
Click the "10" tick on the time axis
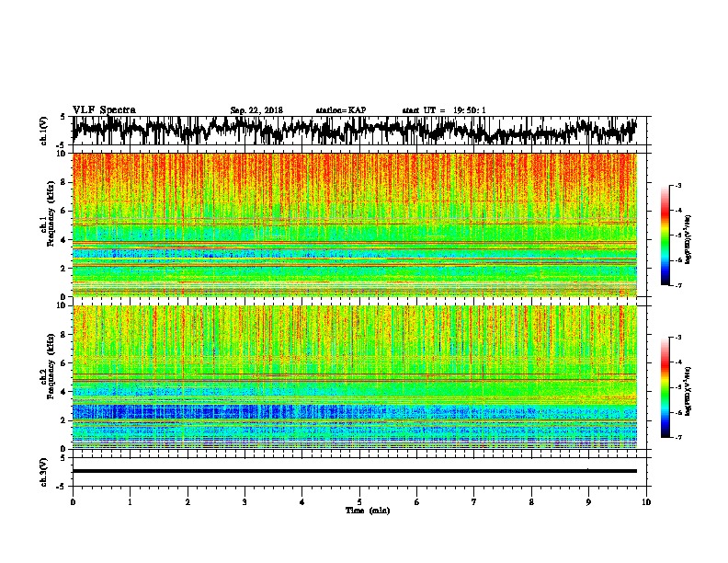click(x=646, y=502)
